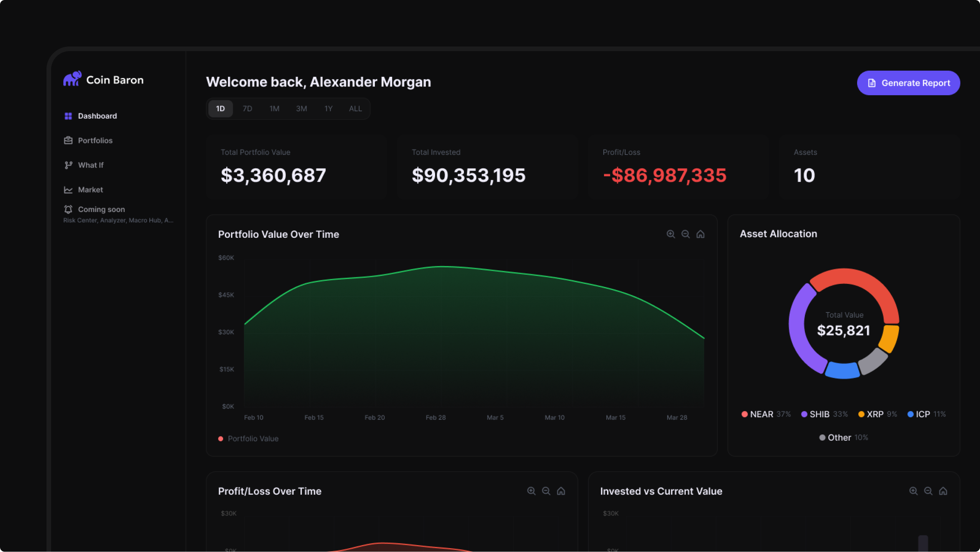Click the blue ICP donut segment
The width and height of the screenshot is (980, 552).
(843, 371)
